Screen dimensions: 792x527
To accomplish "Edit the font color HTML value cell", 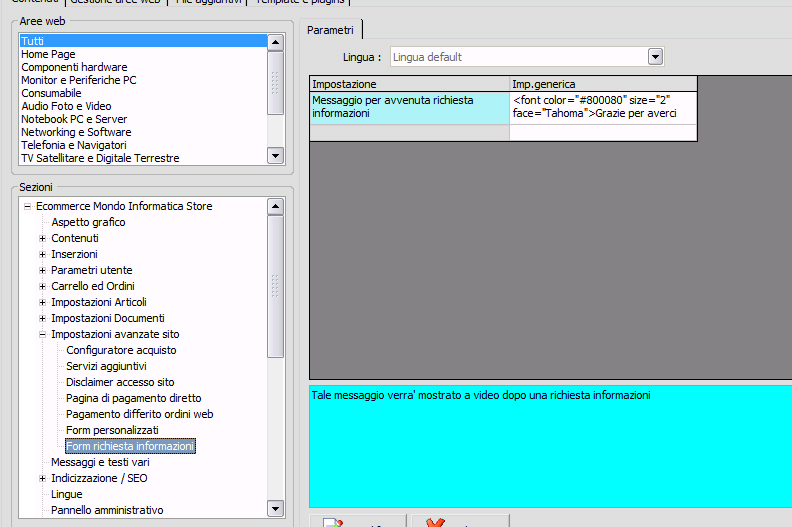I will point(603,107).
